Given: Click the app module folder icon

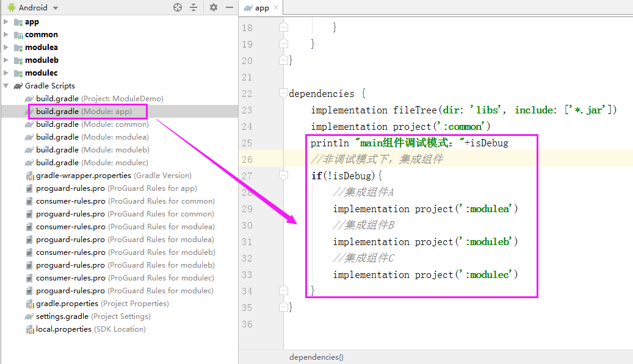Looking at the screenshot, I should tap(18, 22).
